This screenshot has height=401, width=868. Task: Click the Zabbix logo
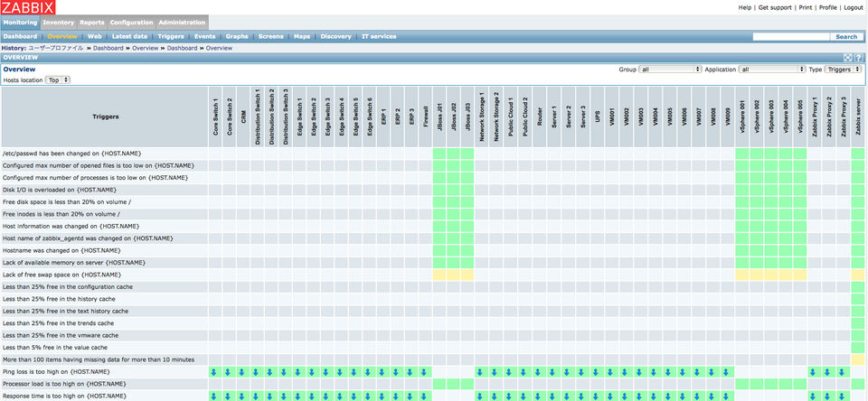pyautogui.click(x=28, y=7)
